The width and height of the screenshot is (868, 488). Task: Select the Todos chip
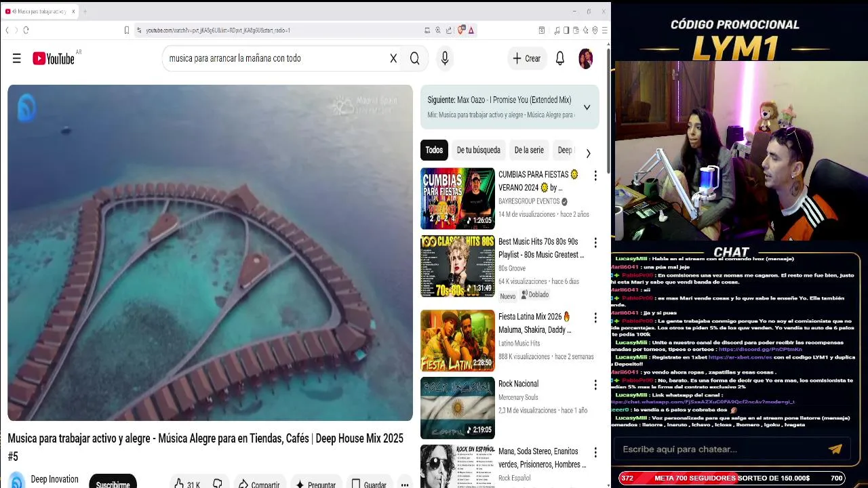434,150
